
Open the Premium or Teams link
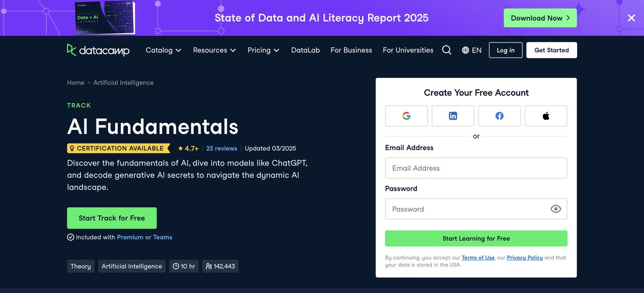tap(144, 237)
